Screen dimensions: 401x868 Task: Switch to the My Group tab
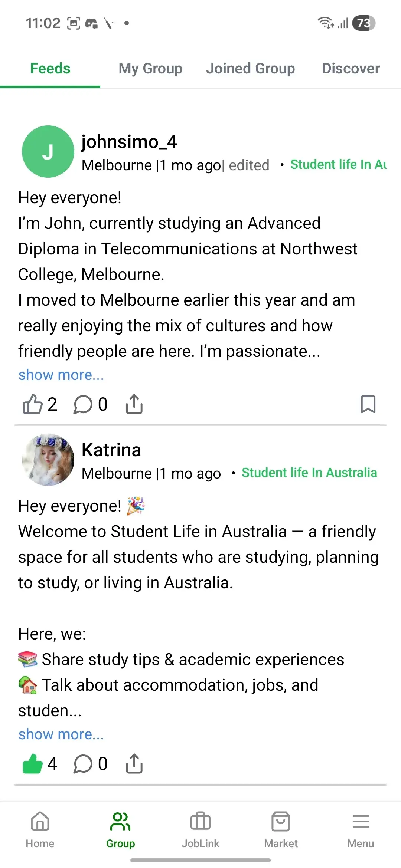pos(150,69)
